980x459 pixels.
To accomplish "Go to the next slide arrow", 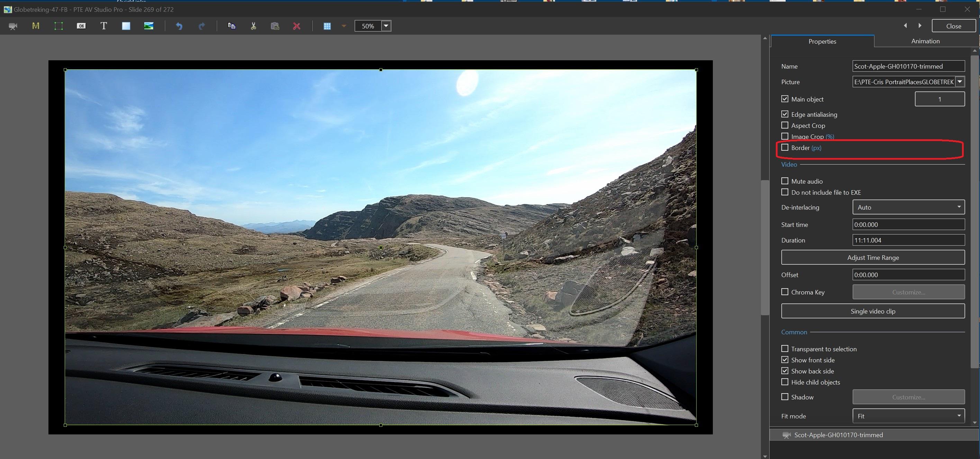I will [x=920, y=26].
